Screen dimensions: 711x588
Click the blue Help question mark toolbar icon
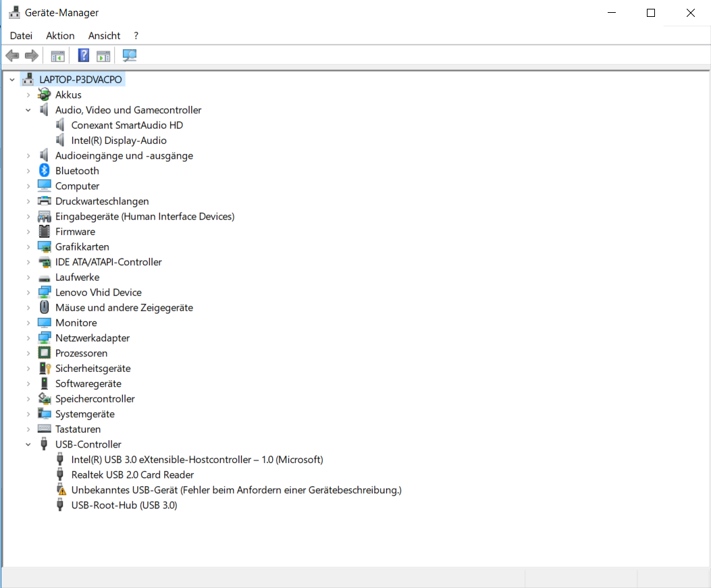(x=84, y=55)
